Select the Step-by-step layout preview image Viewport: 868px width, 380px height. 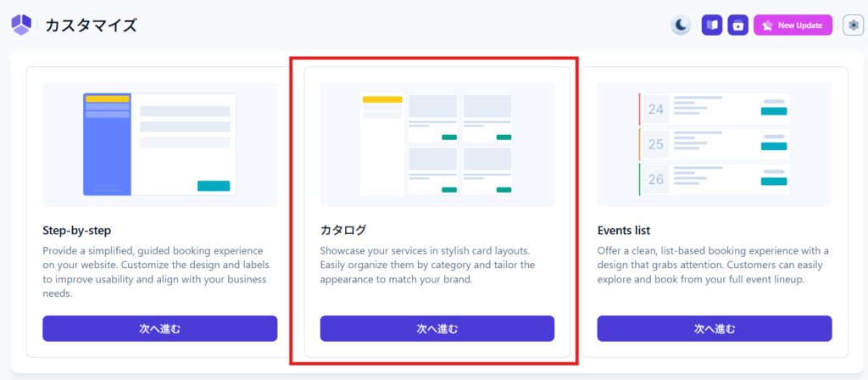pos(159,144)
